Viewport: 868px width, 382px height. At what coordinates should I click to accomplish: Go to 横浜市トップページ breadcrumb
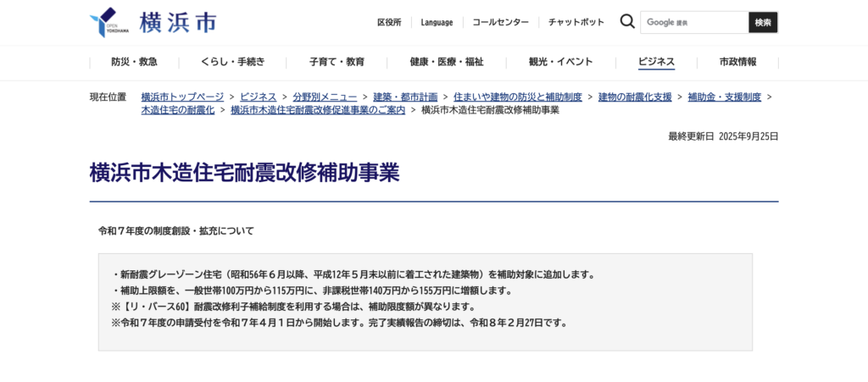coord(182,97)
